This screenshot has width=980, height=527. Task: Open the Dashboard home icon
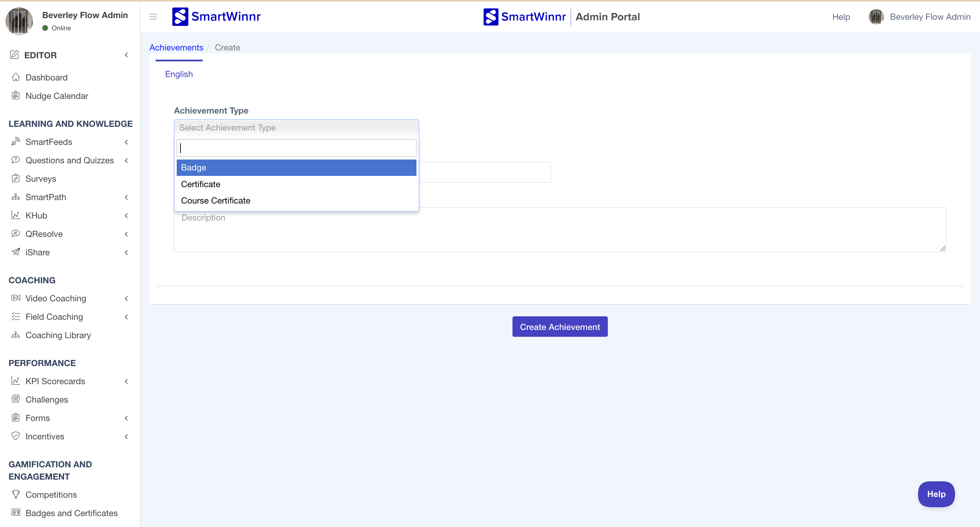pos(16,77)
